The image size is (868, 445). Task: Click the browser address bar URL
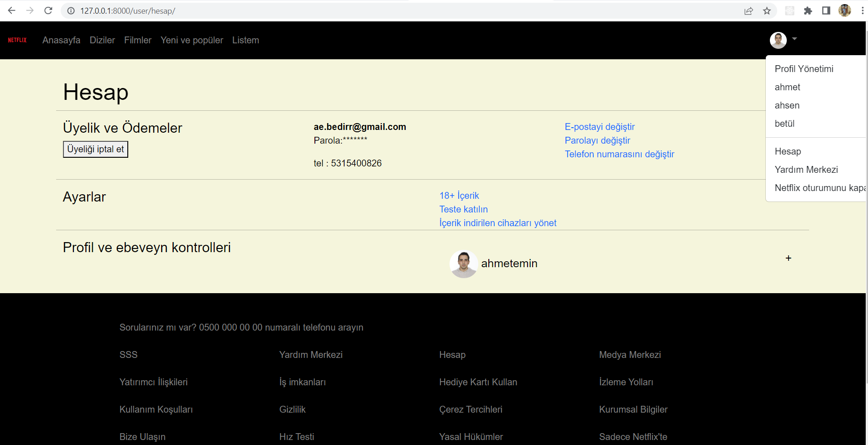(x=128, y=11)
